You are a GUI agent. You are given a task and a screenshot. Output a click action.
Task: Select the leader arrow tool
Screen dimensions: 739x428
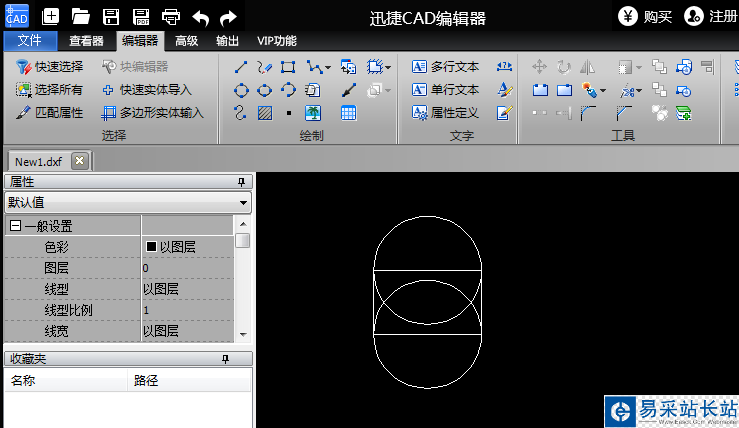point(348,90)
